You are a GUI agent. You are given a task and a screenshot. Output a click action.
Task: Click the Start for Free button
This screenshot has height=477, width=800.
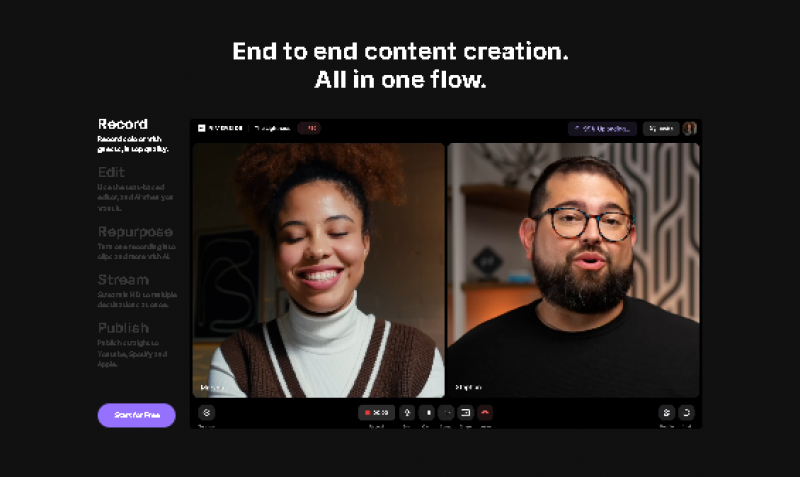click(136, 415)
